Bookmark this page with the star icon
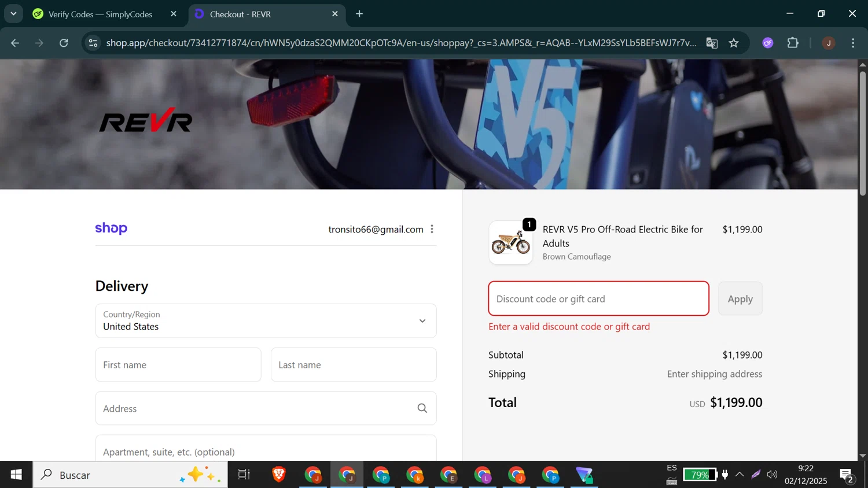Image resolution: width=868 pixels, height=488 pixels. [x=734, y=43]
